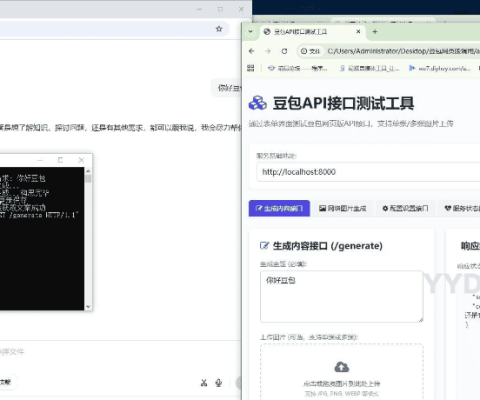Image resolution: width=480 pixels, height=400 pixels.
Task: Click the /generate HTTP/1.1 console line
Action: (39, 215)
